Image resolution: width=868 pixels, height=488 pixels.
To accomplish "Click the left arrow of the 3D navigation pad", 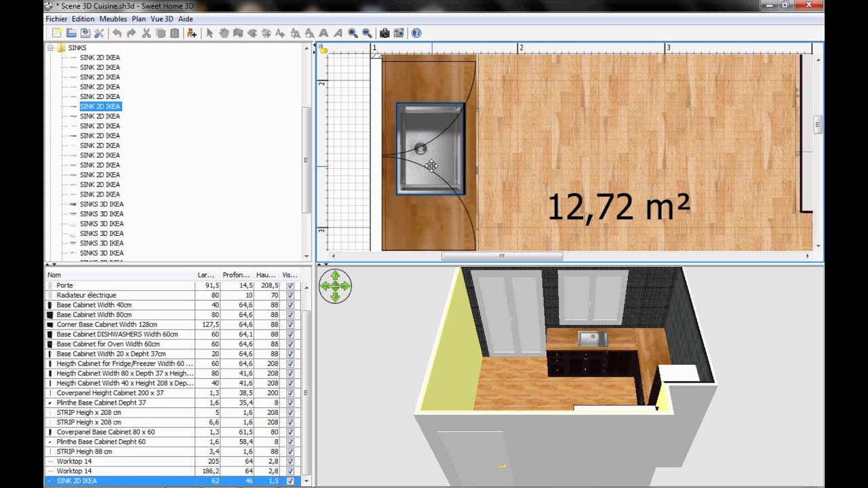I will (325, 286).
